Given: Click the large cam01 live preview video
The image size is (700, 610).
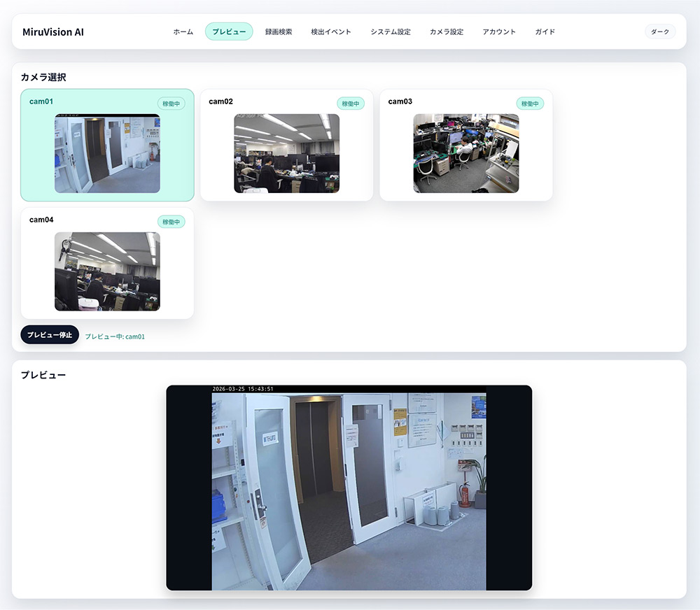Looking at the screenshot, I should 349,488.
